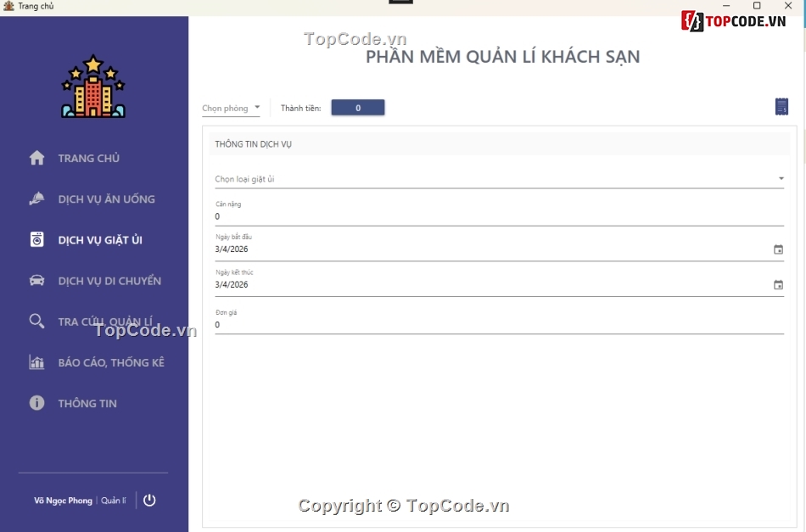806x532 pixels.
Task: Click the info icon next to Thông Tin
Action: point(36,403)
